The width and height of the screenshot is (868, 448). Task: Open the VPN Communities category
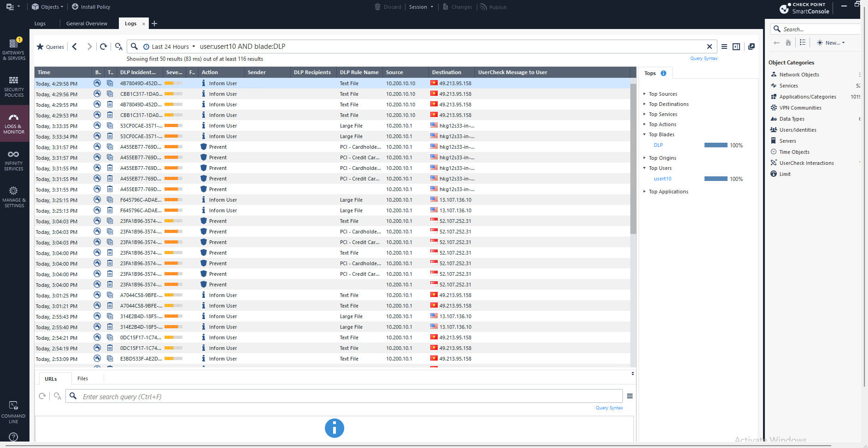pyautogui.click(x=774, y=107)
